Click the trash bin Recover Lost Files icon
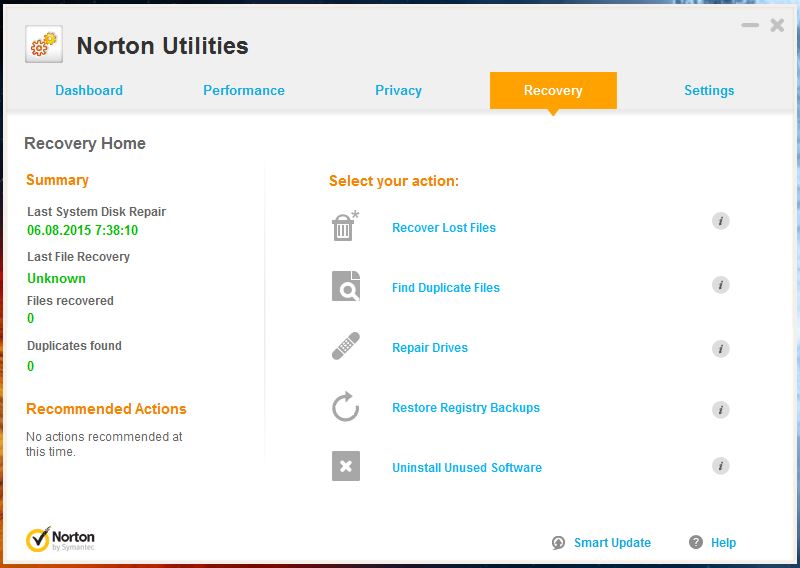 (345, 226)
